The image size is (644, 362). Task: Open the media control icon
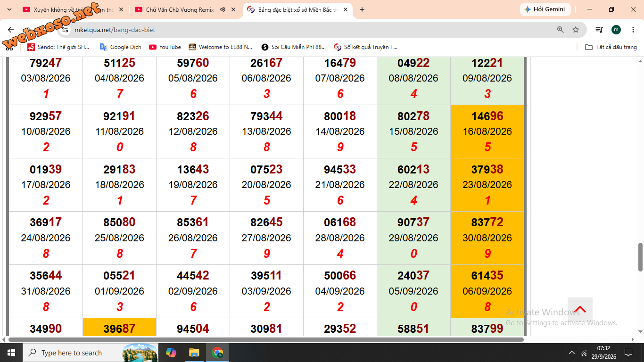tap(599, 30)
